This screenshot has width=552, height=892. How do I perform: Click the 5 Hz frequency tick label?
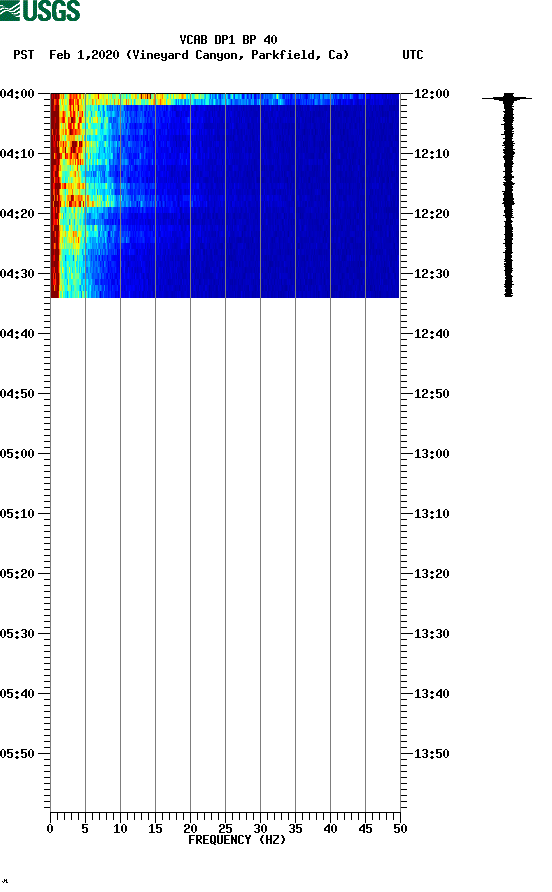[x=85, y=829]
